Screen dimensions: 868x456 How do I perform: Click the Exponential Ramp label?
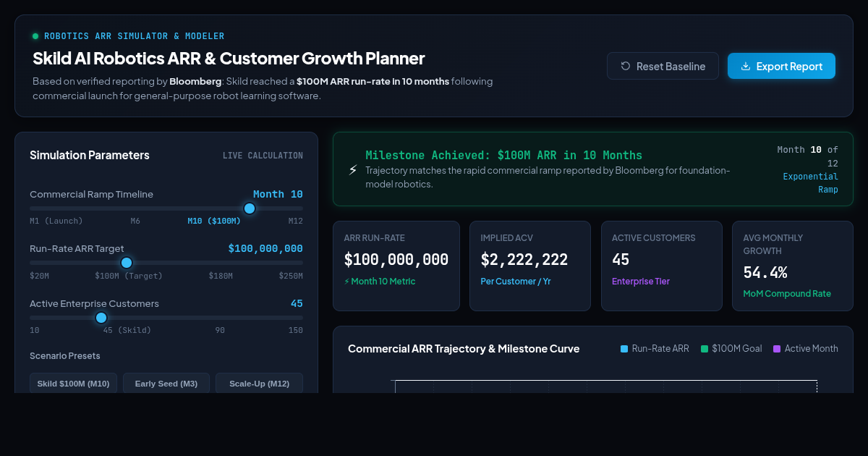(x=811, y=183)
